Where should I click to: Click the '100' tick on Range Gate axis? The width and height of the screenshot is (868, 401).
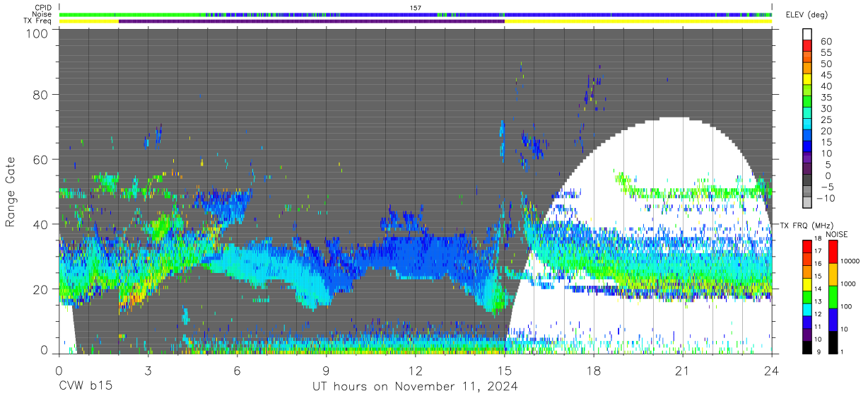point(37,33)
